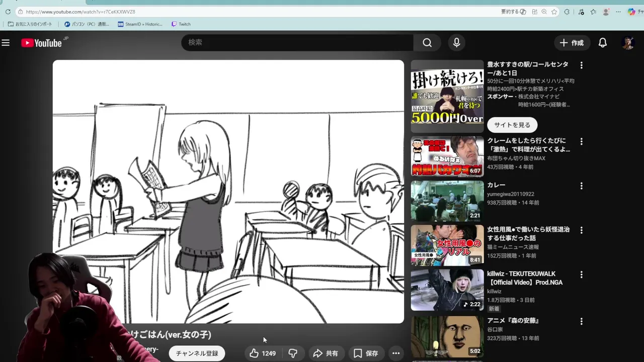Open channel 谷口崇
The image size is (644, 362).
point(495,330)
